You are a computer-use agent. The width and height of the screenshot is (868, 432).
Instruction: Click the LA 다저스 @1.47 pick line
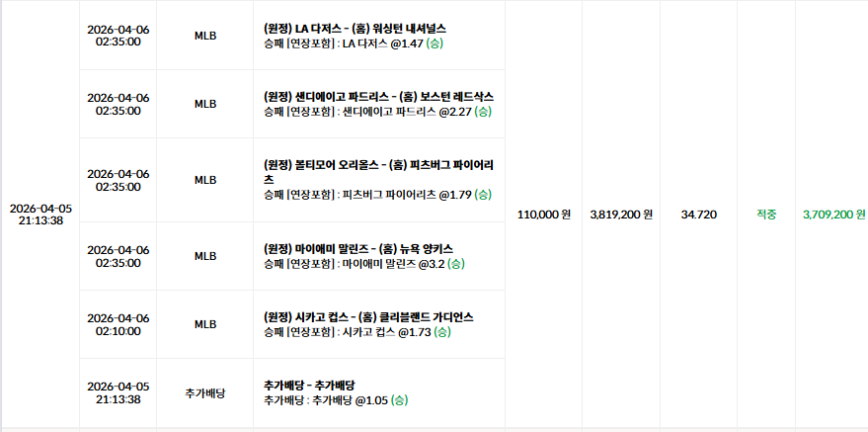click(x=354, y=43)
